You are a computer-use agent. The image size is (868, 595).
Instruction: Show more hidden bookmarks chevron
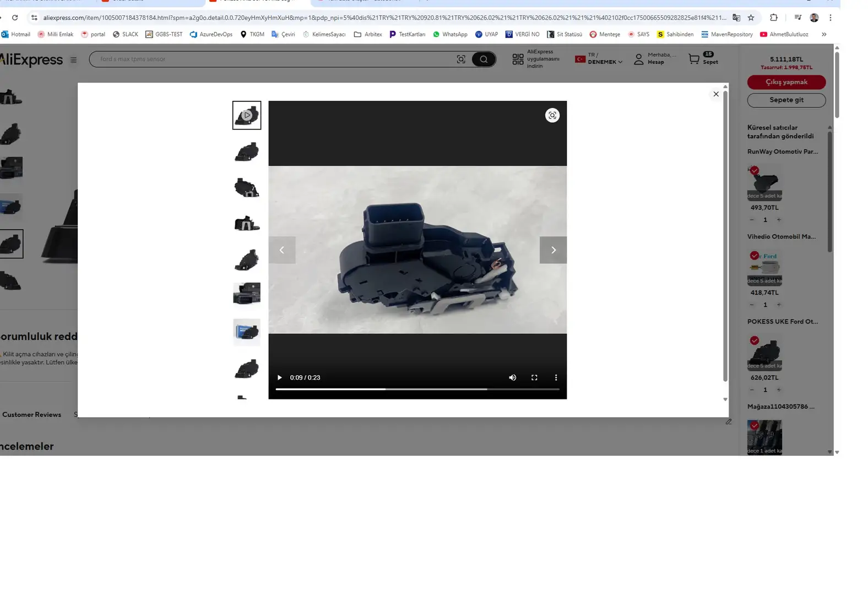(824, 34)
